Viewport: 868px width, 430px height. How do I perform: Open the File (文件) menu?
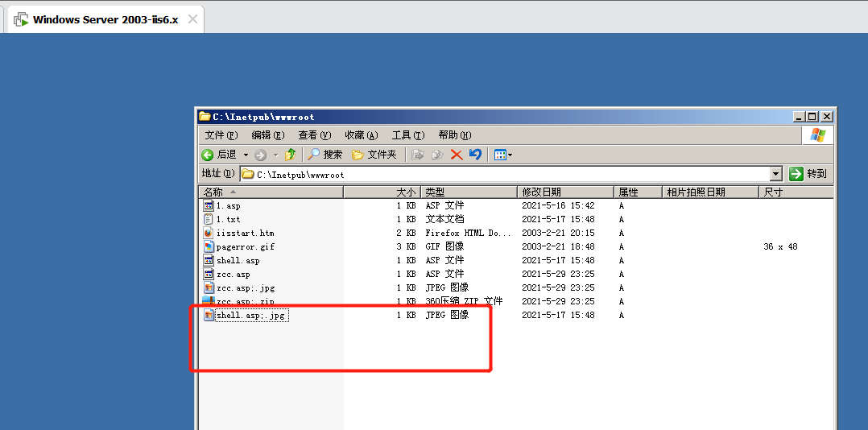(x=221, y=135)
